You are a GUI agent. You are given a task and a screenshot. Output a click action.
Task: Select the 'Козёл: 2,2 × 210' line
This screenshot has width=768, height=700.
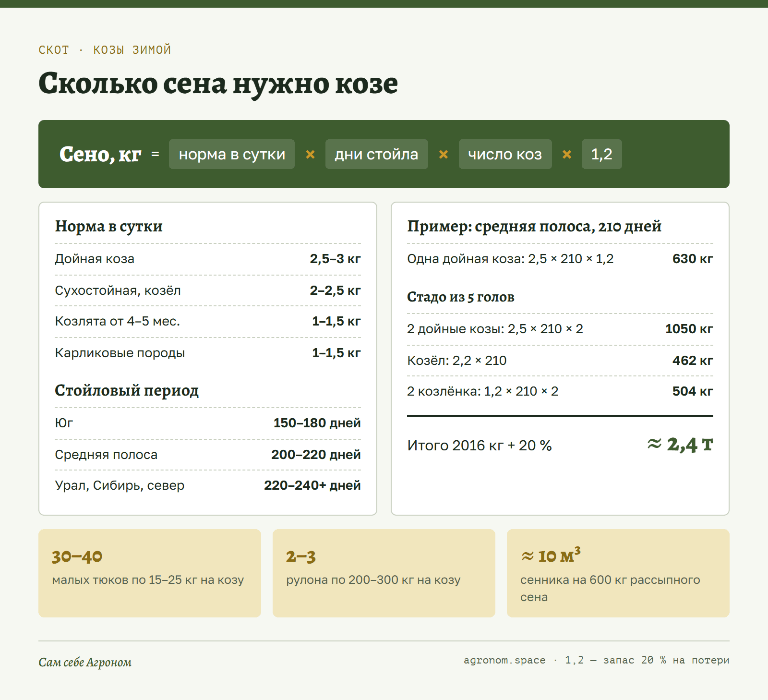456,361
